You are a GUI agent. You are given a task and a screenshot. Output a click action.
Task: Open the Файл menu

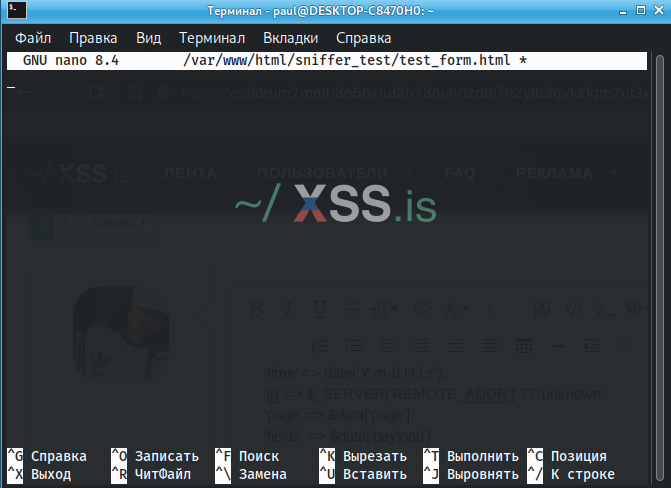pos(33,38)
